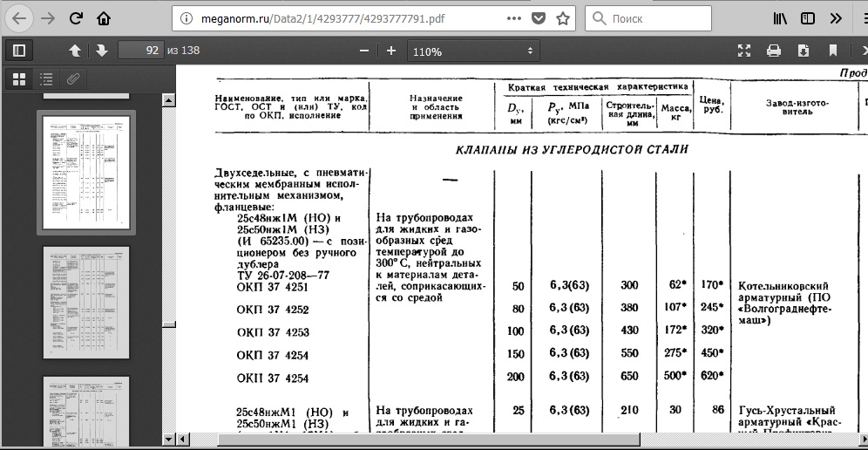Expand the browser toolbar overflow chevron
The image size is (868, 450).
coord(836,18)
